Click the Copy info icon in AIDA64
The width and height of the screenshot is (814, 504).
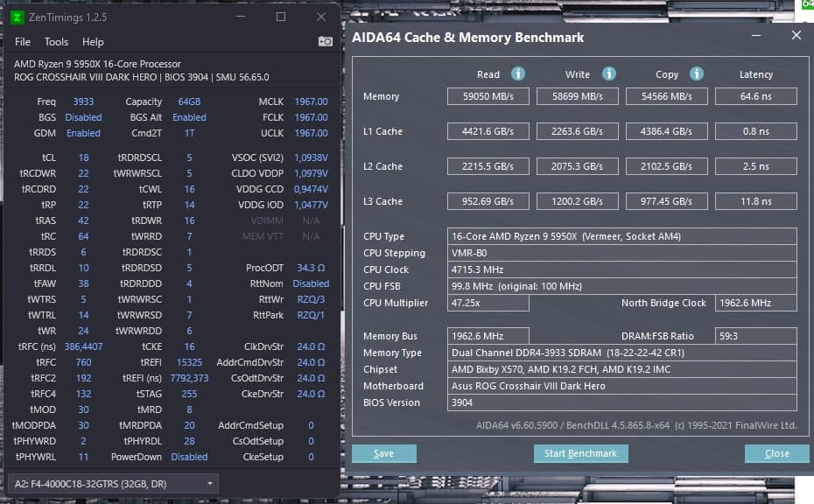[x=696, y=73]
